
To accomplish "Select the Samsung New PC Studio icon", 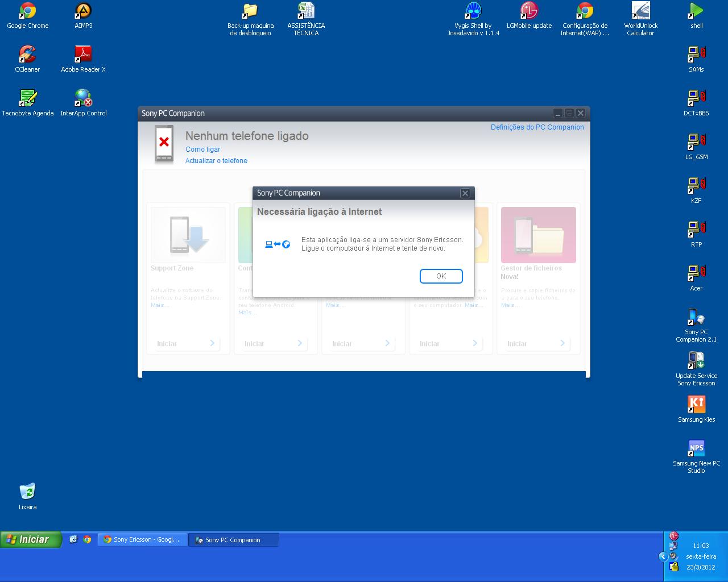I will (696, 456).
